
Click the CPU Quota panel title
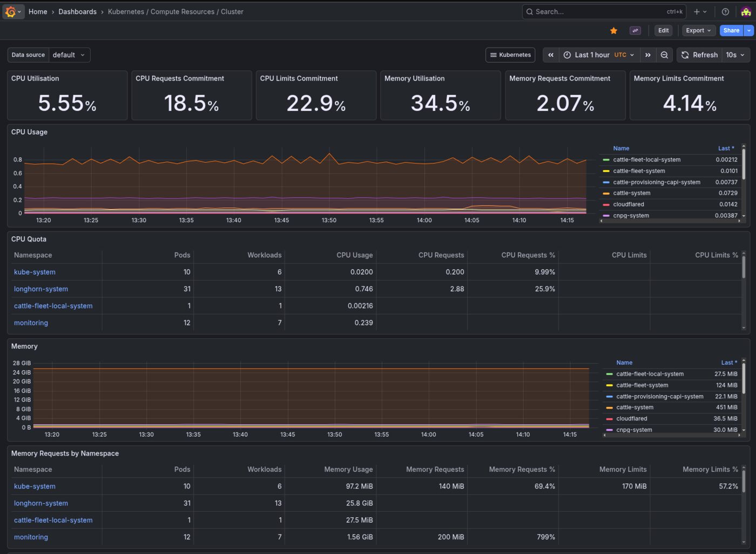click(x=29, y=239)
